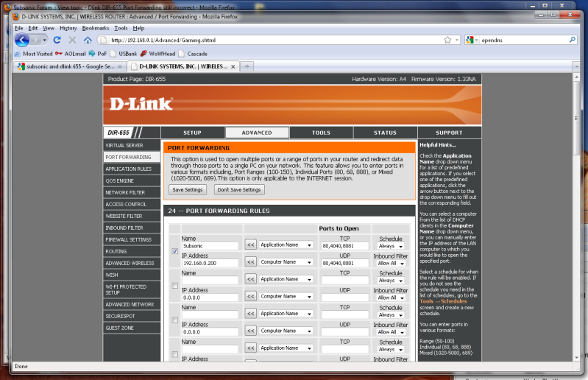Open the Tools menu in menu bar
Screen dimensions: 588x380
point(121,28)
